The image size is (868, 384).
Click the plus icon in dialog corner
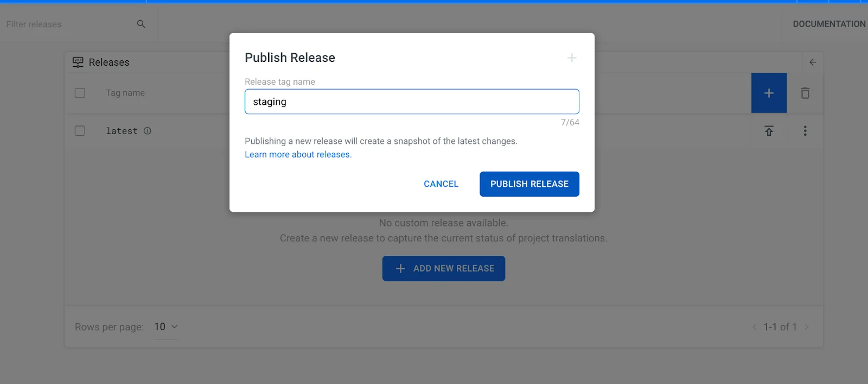pos(571,58)
